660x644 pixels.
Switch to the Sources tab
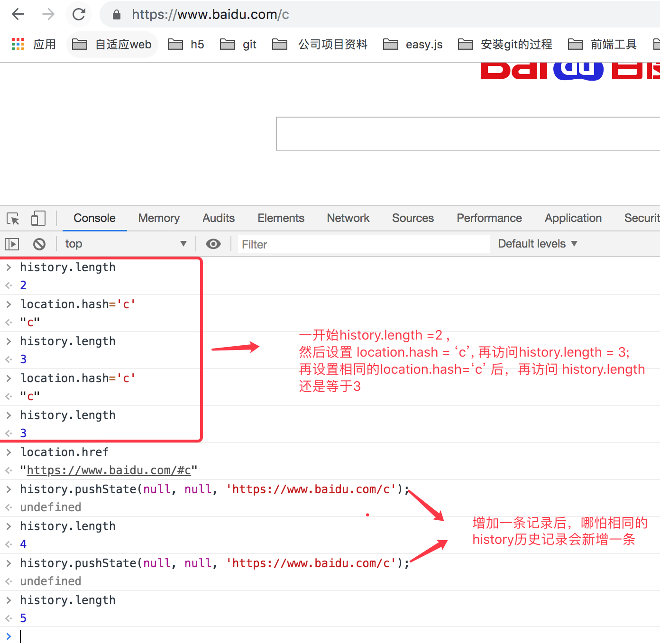click(412, 218)
